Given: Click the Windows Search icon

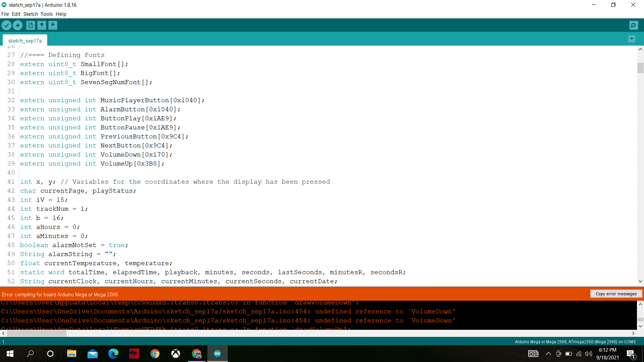Looking at the screenshot, I should point(30,353).
